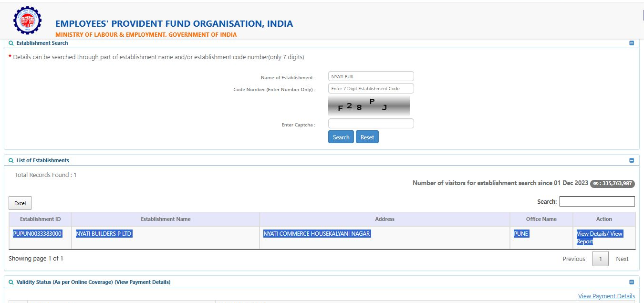Viewport: 644px width, 303px height.
Task: Go to Next results page
Action: [x=622, y=259]
